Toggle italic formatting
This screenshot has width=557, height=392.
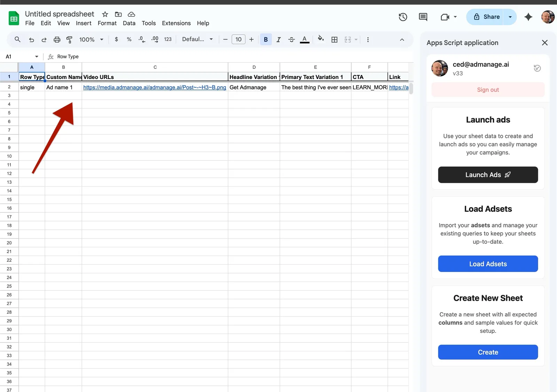pos(278,40)
